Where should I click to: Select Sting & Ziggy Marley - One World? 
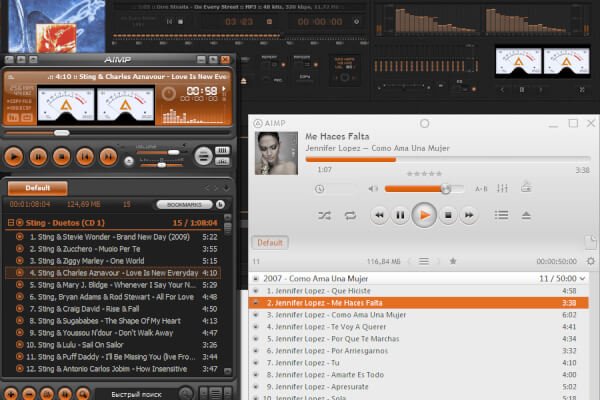pyautogui.click(x=113, y=261)
